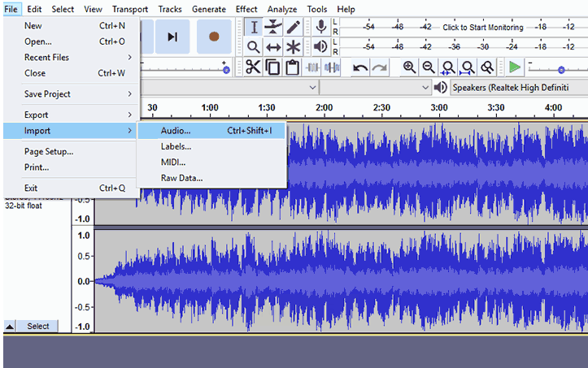This screenshot has width=588, height=368.
Task: Pick the Draw pencil tool
Action: pyautogui.click(x=294, y=28)
